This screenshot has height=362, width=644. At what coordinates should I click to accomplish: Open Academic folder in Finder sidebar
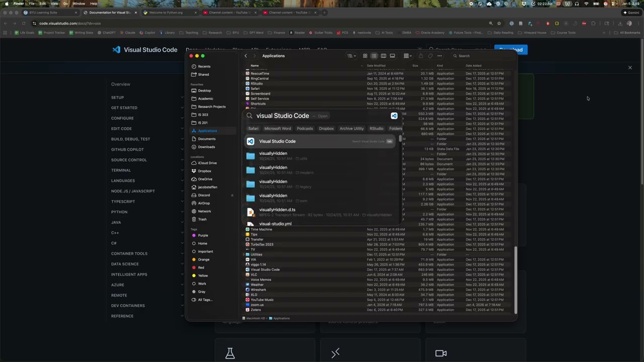tap(205, 99)
